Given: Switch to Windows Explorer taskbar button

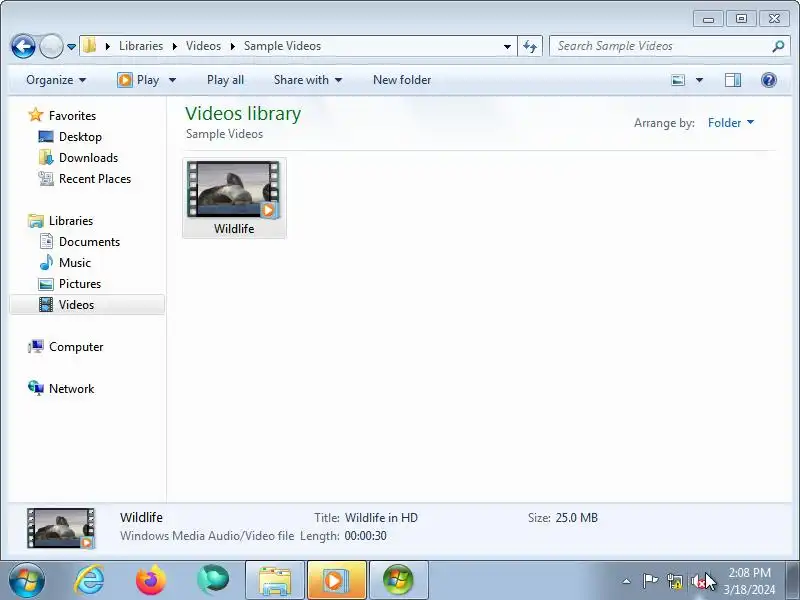Looking at the screenshot, I should pos(275,580).
